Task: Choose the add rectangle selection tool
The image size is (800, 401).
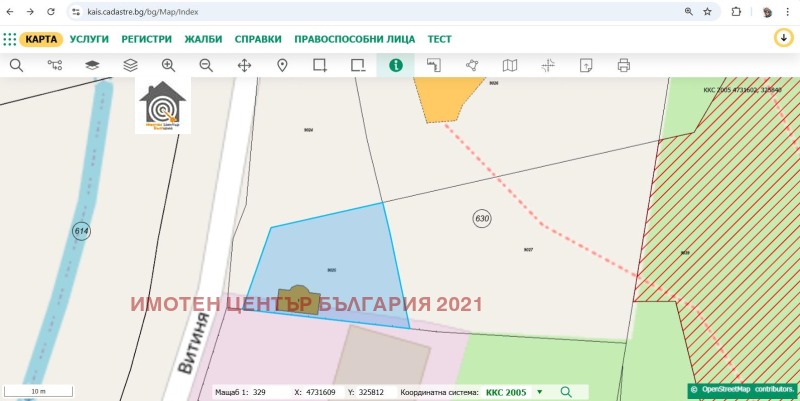Action: coord(320,65)
